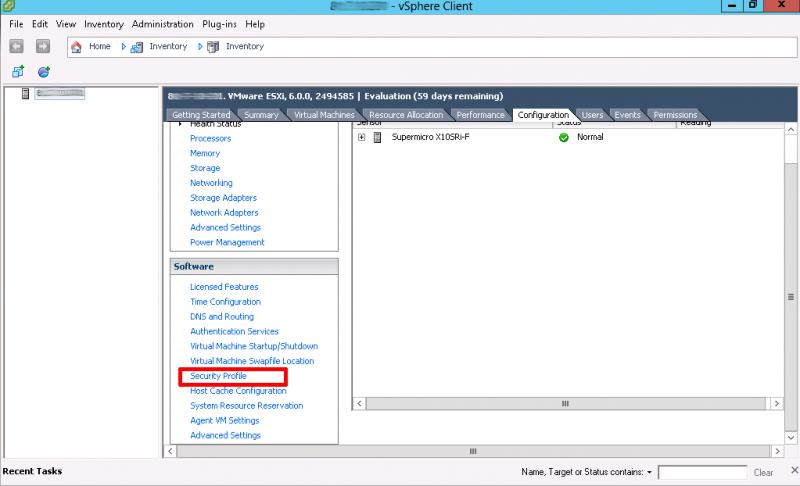
Task: Close the Recent Tasks panel
Action: [794, 470]
